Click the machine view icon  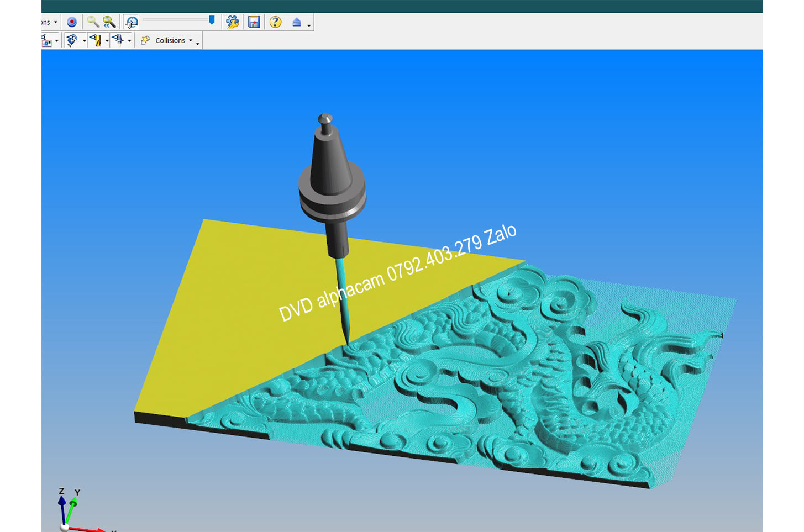tap(72, 40)
